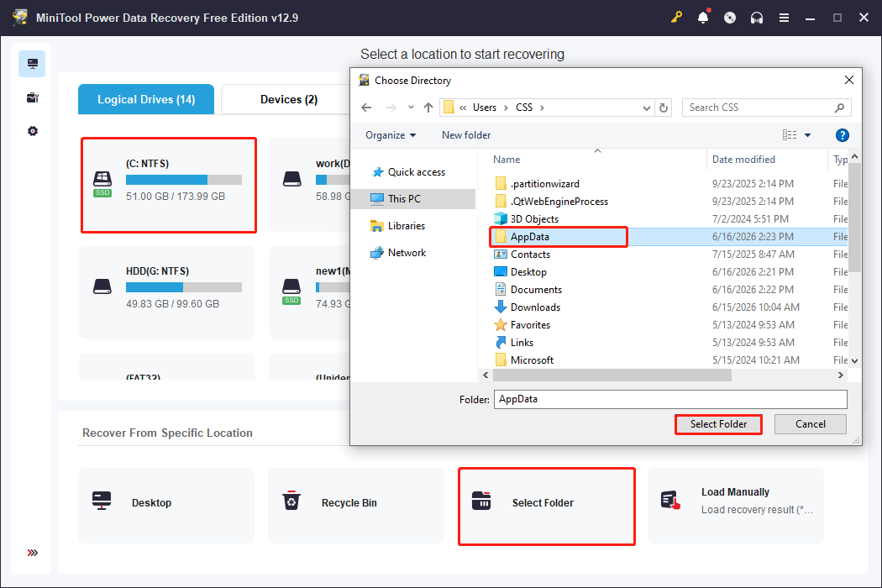
Task: Click the double chevron before Users
Action: coord(462,108)
